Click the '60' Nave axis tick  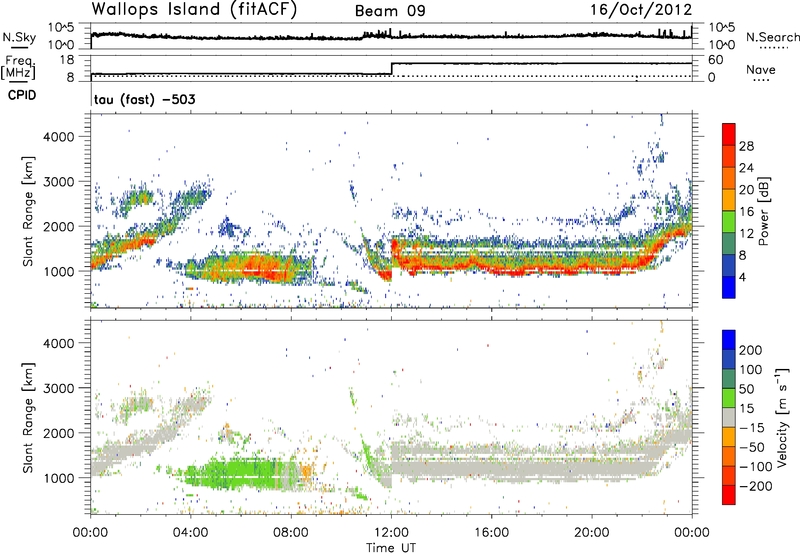point(716,60)
